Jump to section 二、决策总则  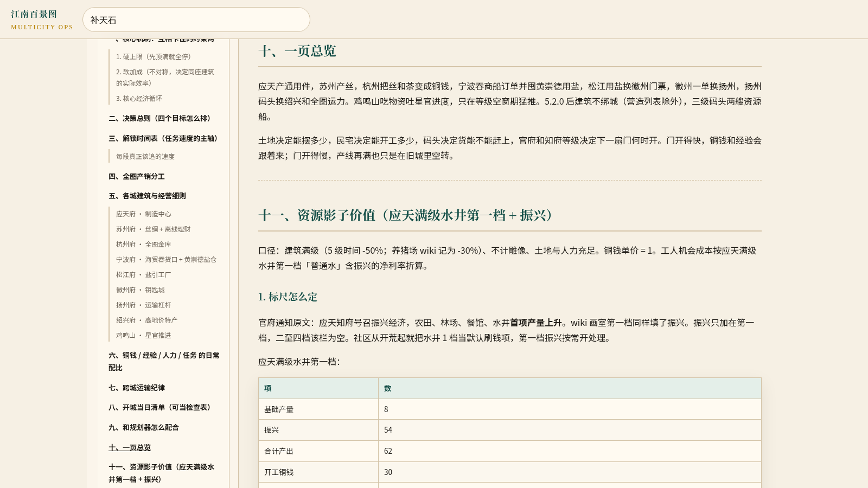pos(159,118)
